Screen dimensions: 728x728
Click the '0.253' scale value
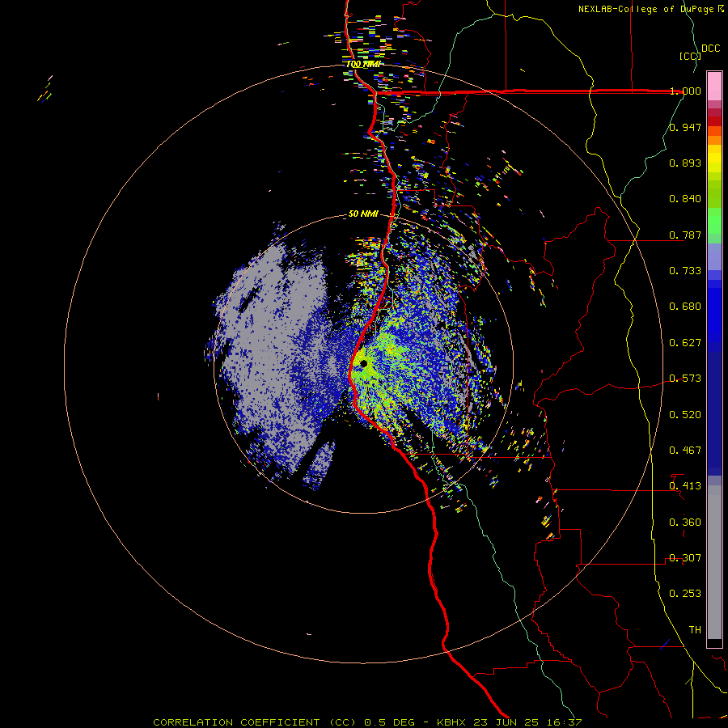click(685, 594)
